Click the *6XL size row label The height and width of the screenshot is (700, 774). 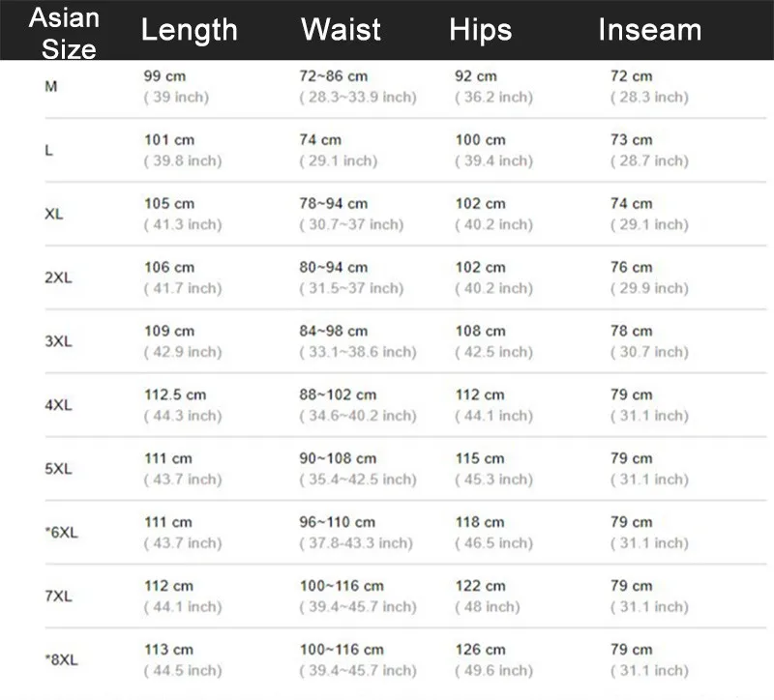[61, 533]
